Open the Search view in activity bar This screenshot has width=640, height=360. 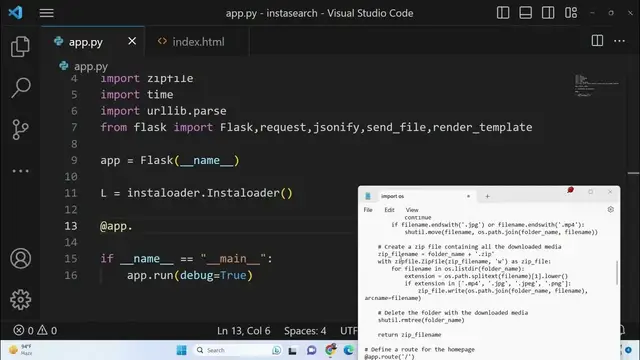pyautogui.click(x=20, y=88)
